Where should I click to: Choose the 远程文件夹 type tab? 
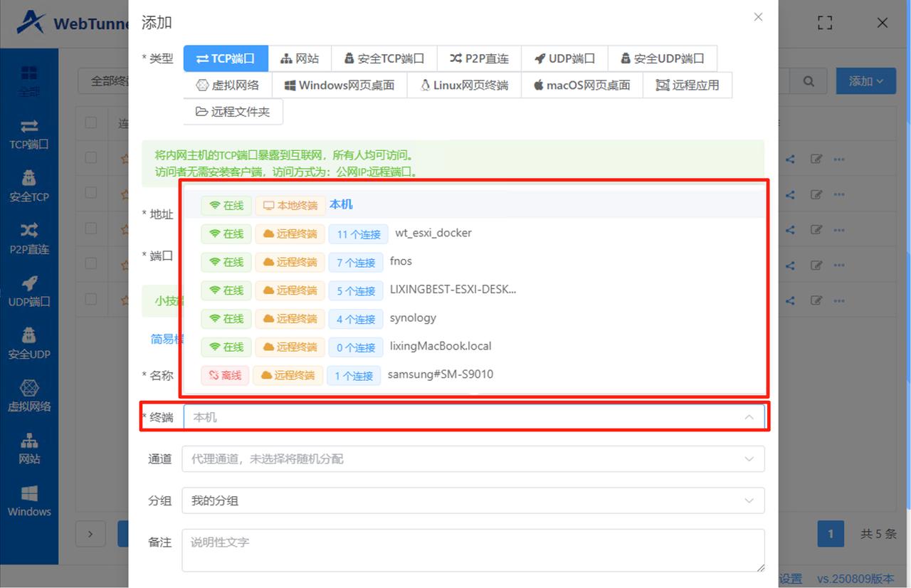click(233, 112)
